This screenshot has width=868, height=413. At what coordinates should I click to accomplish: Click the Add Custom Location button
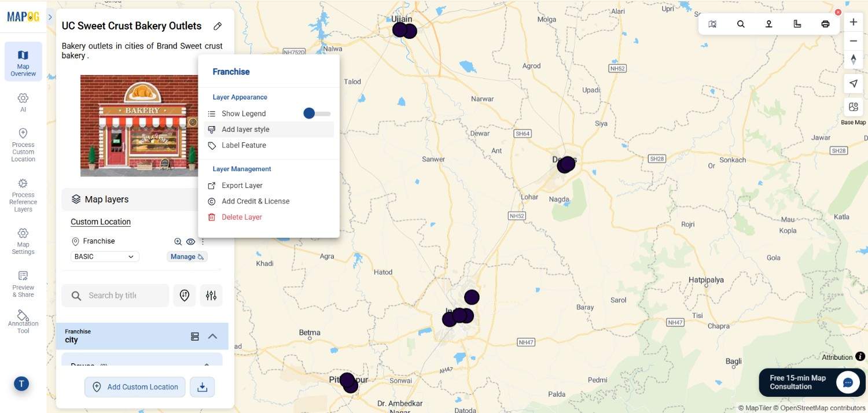click(135, 387)
